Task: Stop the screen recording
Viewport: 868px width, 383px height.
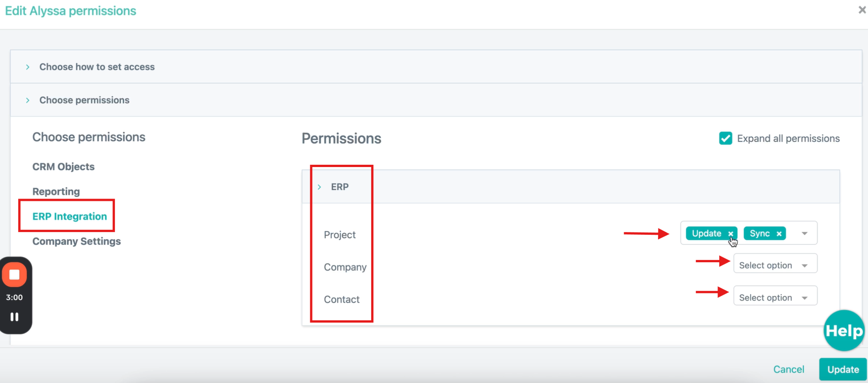Action: click(x=15, y=275)
